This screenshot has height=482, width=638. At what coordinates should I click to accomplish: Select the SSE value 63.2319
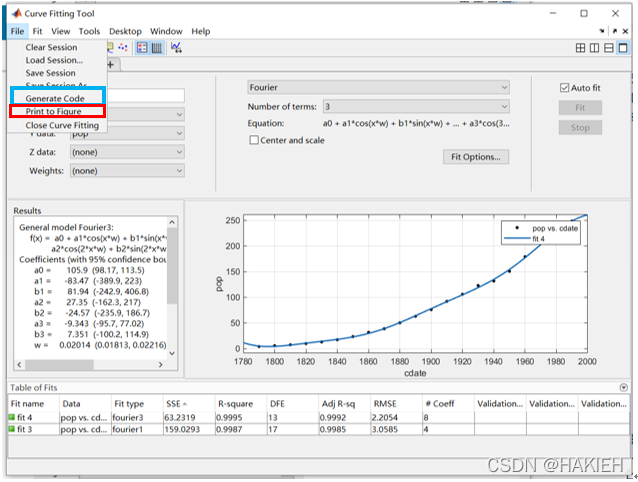click(x=189, y=417)
